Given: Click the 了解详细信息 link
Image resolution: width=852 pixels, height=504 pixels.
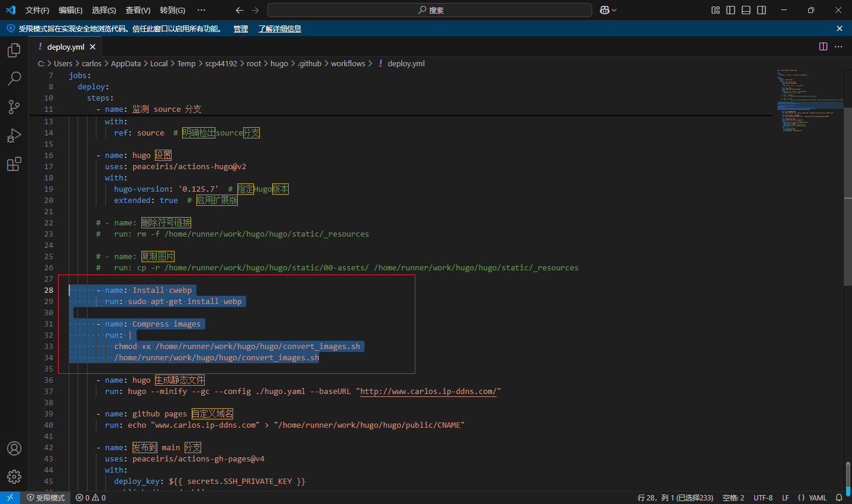Looking at the screenshot, I should (280, 28).
